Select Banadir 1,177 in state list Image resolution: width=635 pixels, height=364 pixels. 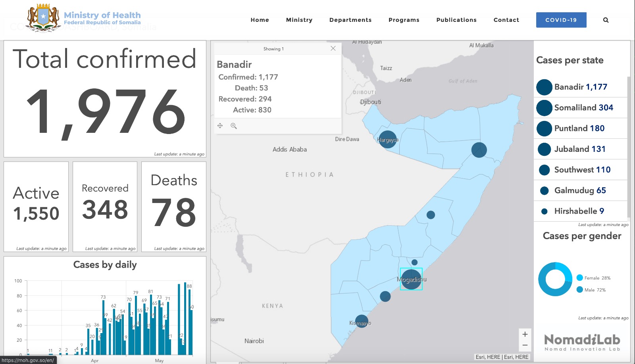point(580,87)
